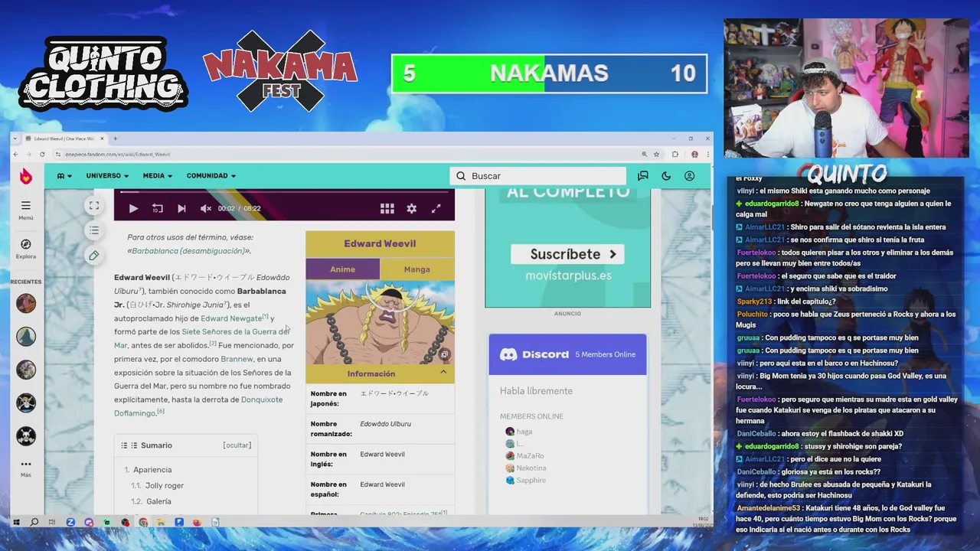
Task: Open the Edward Newgate link
Action: click(231, 318)
